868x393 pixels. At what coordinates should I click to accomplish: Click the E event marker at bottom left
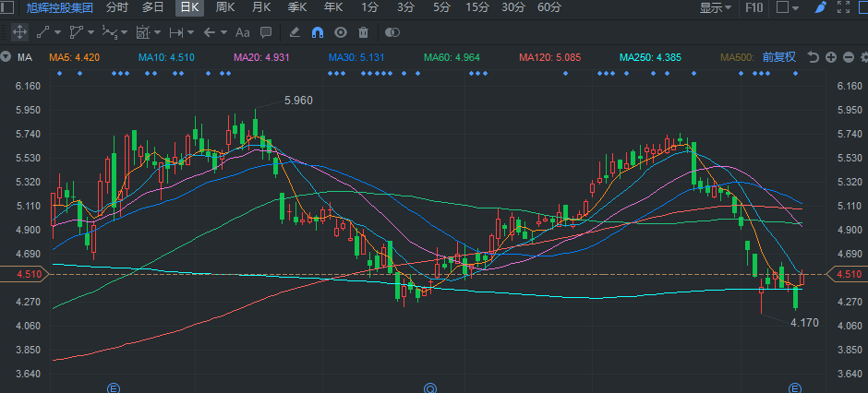coord(114,388)
